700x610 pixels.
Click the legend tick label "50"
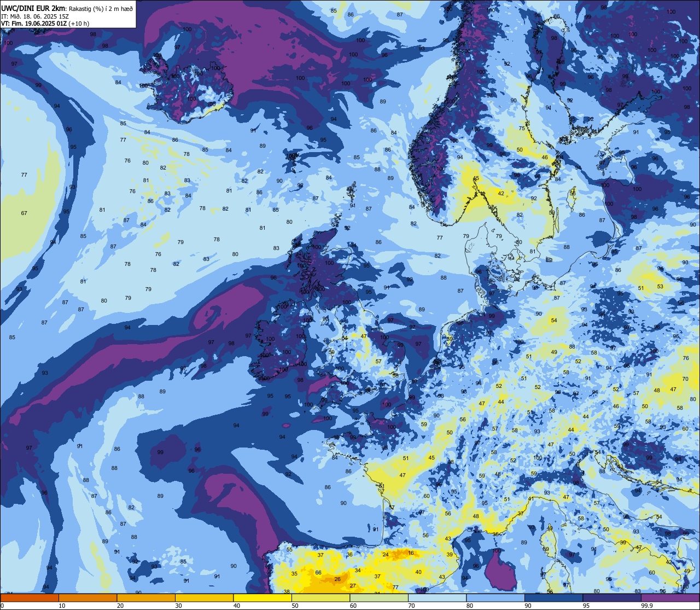(x=295, y=606)
